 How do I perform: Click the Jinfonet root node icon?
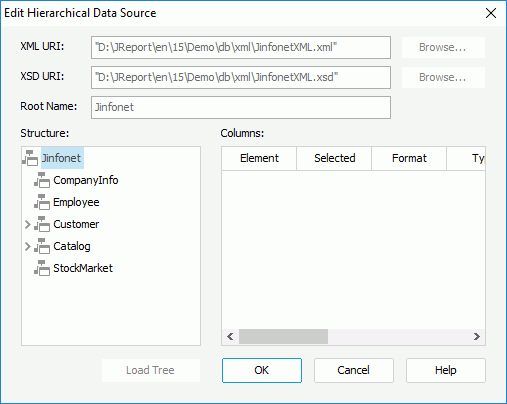pos(30,158)
